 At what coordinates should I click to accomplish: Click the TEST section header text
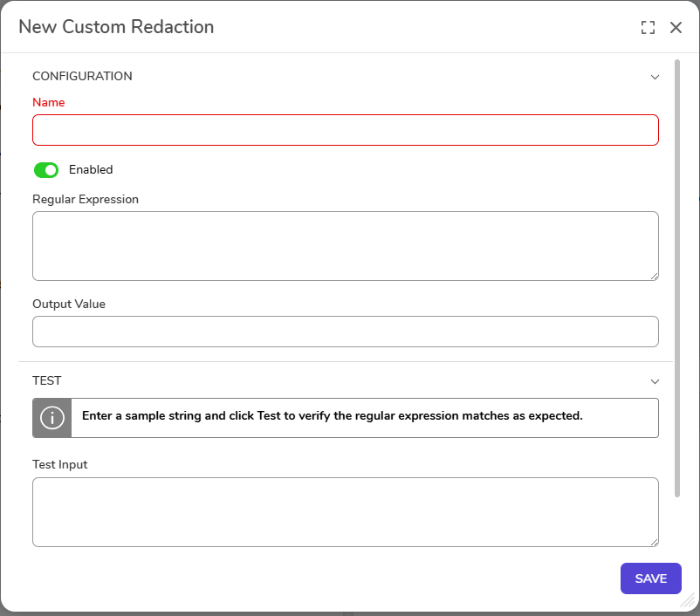click(47, 380)
